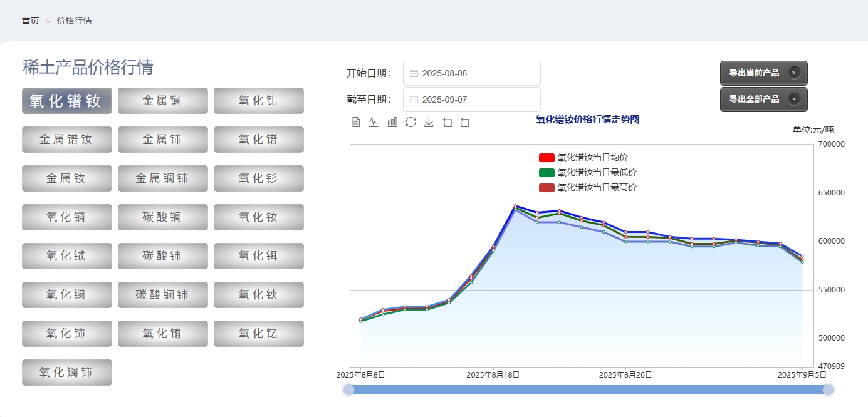The height and width of the screenshot is (417, 868).
Task: Open dropdown arrow on 导出全部产品
Action: pos(794,99)
